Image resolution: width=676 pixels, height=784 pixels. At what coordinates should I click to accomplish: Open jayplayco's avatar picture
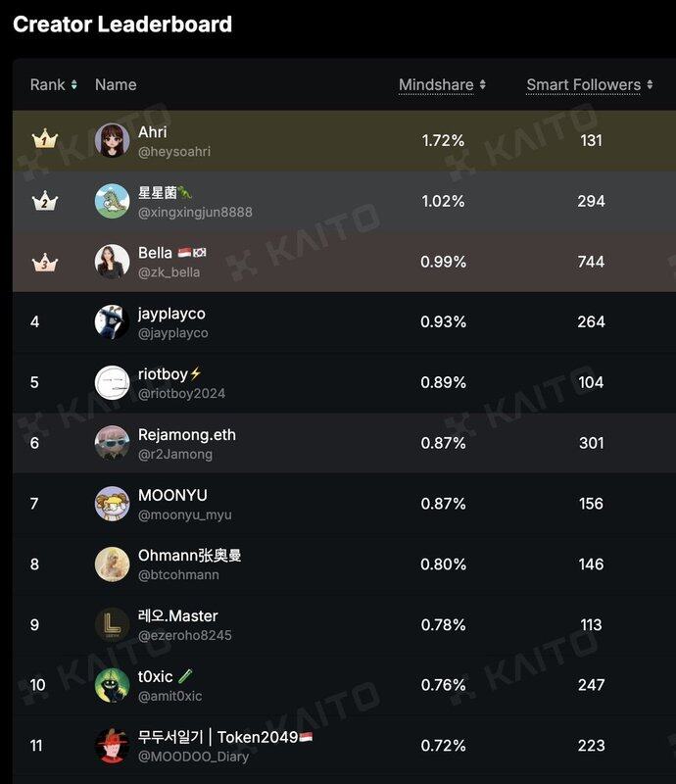112,322
